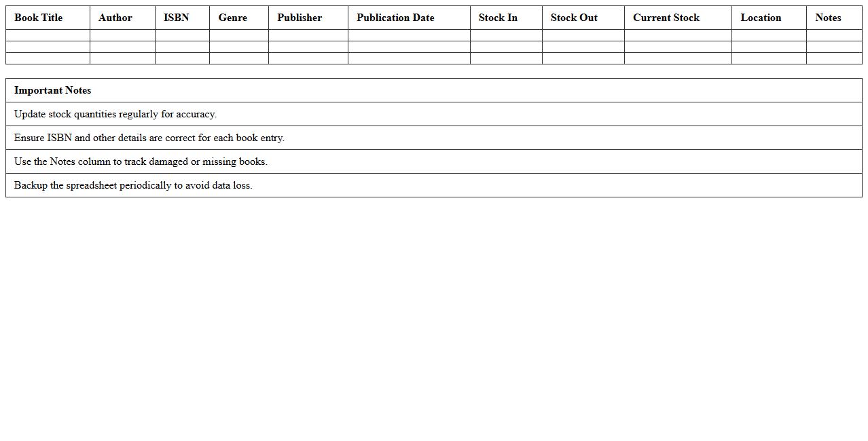Select the Publication Date header
Viewport: 868px width, 441px height.
click(x=395, y=18)
